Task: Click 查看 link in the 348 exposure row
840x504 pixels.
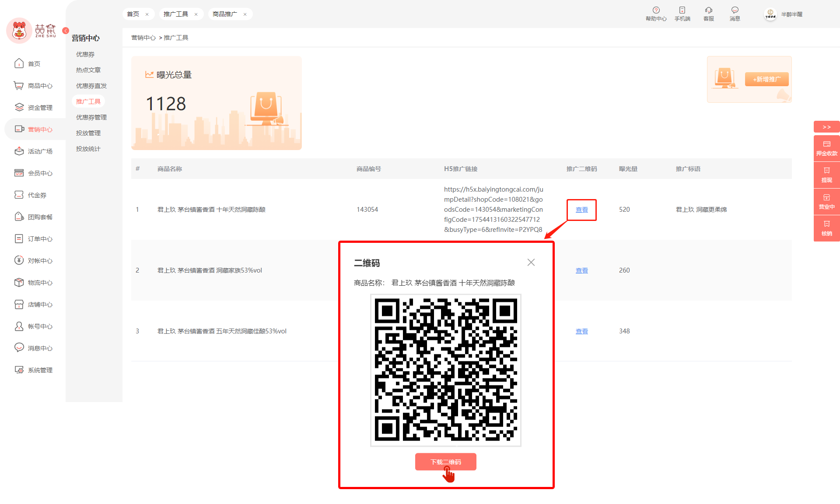Action: tap(581, 332)
